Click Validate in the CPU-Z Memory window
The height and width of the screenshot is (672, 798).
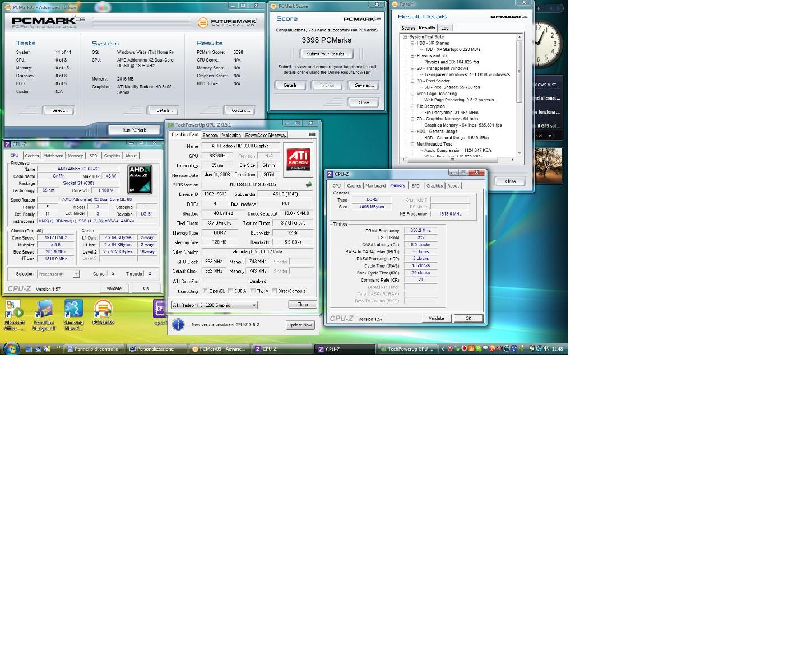[436, 318]
